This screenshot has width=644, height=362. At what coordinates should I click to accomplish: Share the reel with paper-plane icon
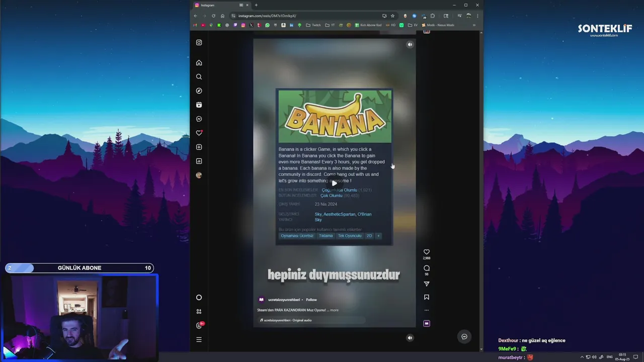click(427, 284)
